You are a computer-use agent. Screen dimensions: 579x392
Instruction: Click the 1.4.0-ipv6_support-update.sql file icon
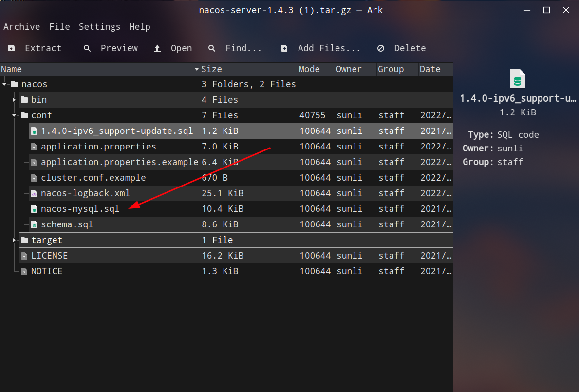coord(34,131)
